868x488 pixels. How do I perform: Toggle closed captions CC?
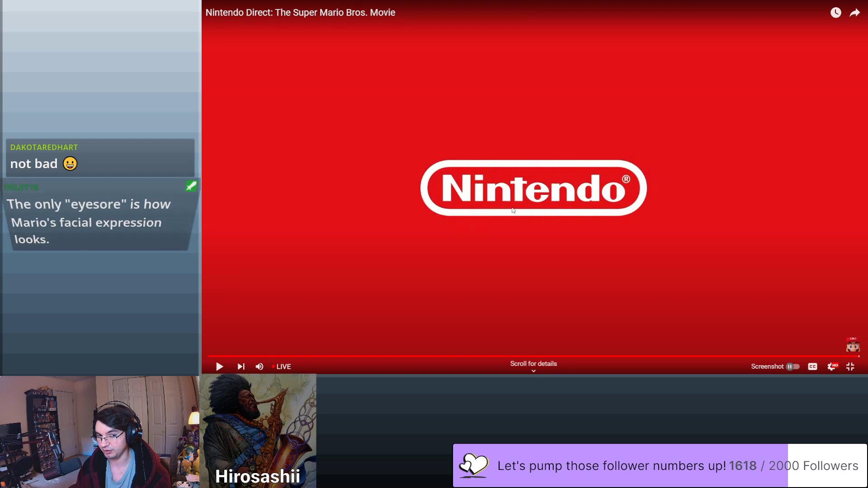(812, 366)
